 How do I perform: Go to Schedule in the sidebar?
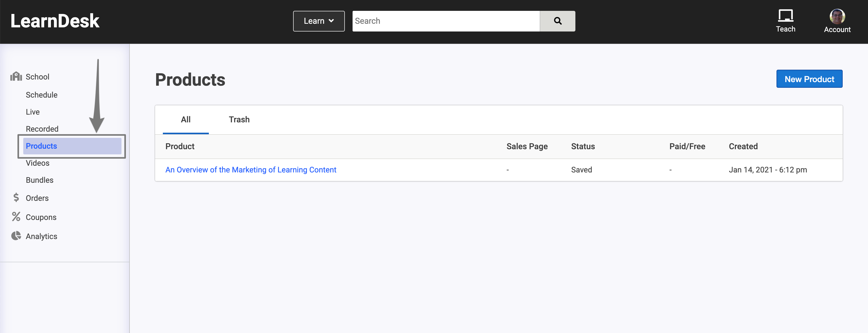(41, 95)
